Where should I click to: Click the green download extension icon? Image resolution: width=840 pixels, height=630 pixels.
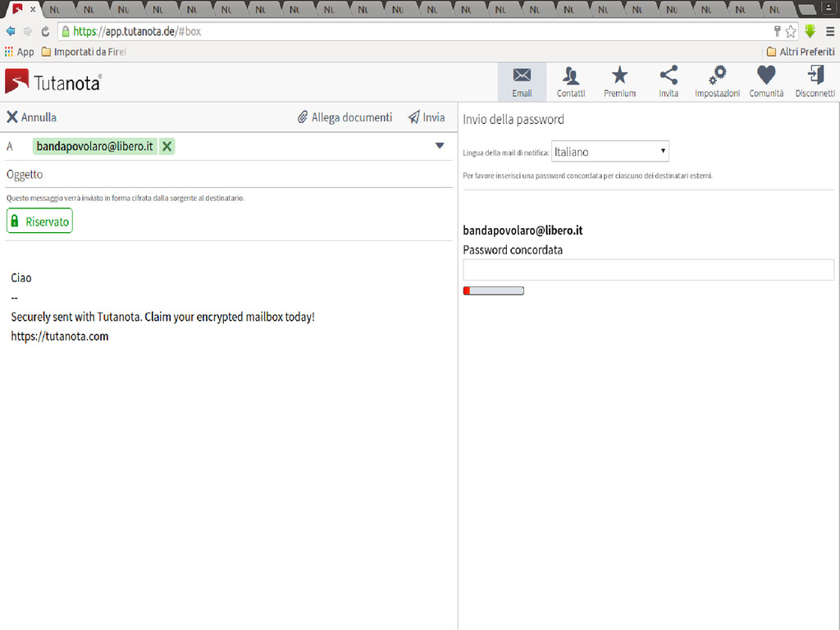point(810,32)
